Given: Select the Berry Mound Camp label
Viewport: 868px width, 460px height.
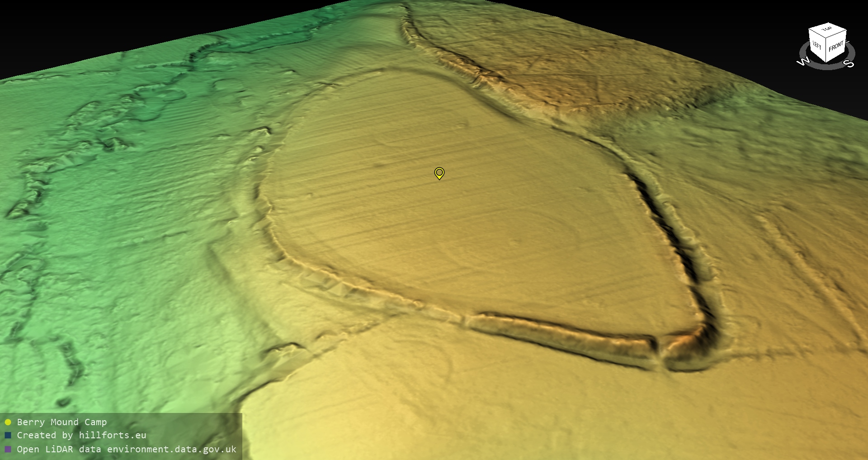Looking at the screenshot, I should (x=62, y=422).
